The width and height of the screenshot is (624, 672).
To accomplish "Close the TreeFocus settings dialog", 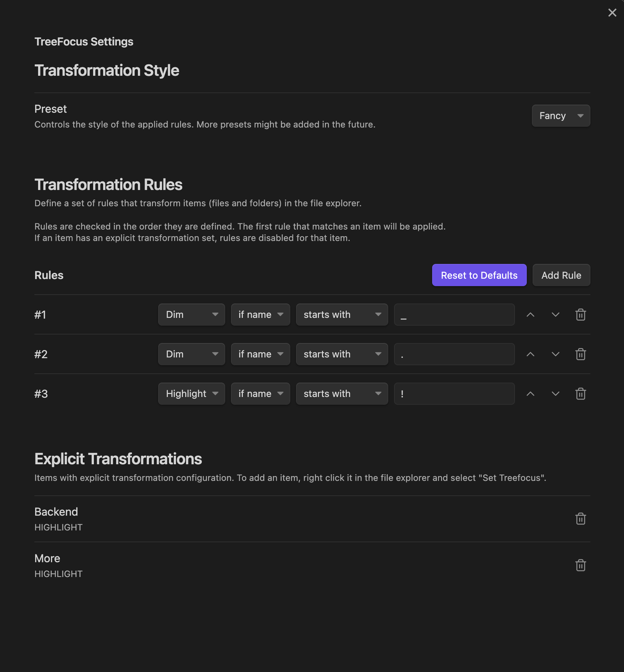I will tap(612, 13).
